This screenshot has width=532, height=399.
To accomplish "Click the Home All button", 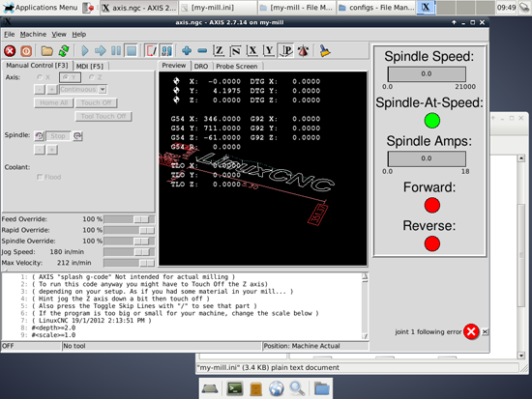I will (x=53, y=102).
